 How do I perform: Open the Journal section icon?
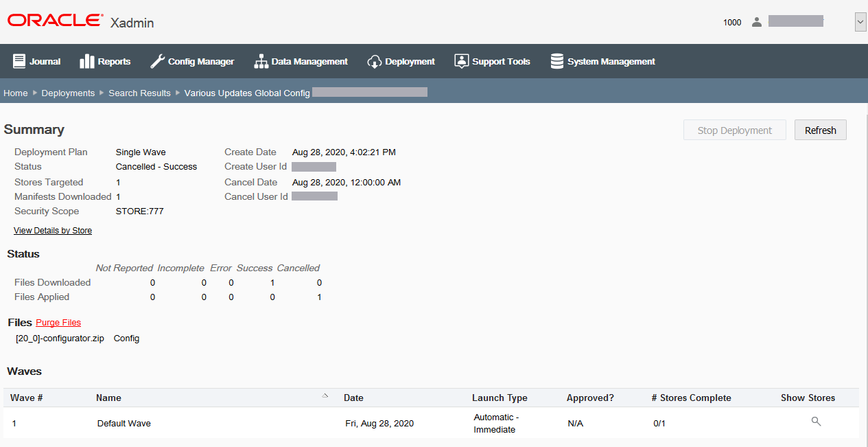click(18, 60)
